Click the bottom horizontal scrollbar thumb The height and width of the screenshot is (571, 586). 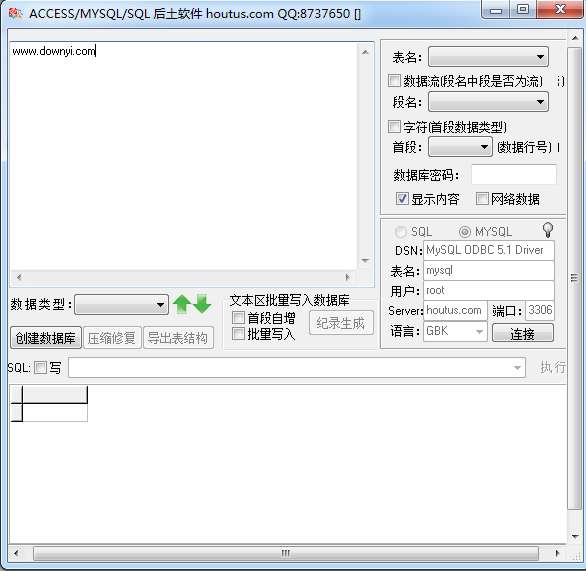click(x=286, y=553)
